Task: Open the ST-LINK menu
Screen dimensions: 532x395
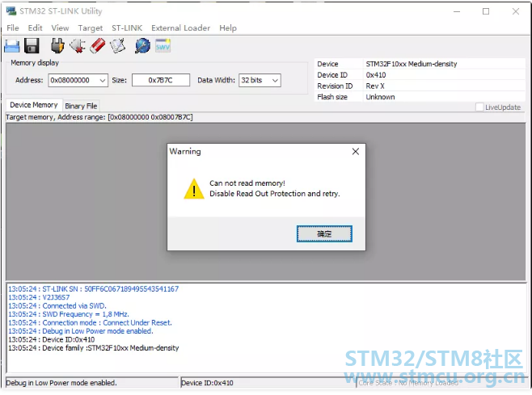Action: click(127, 27)
